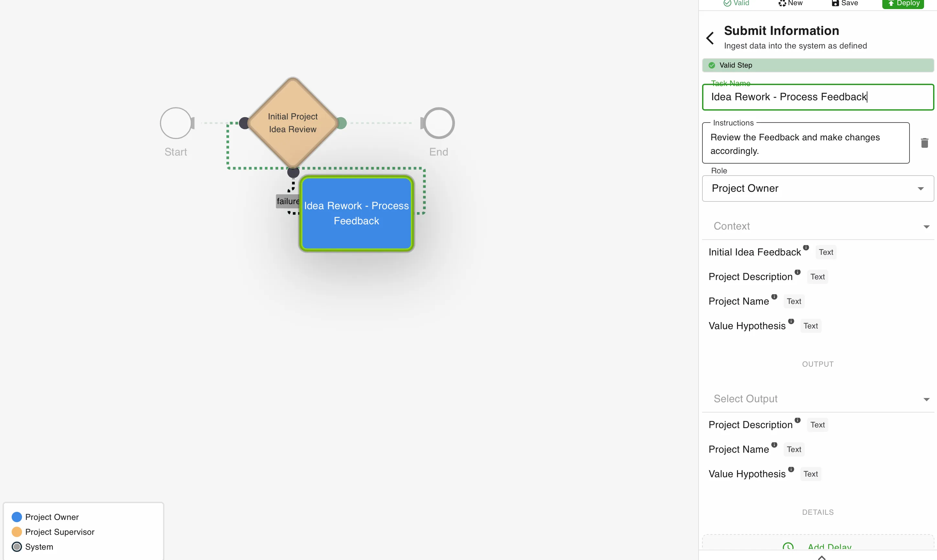The height and width of the screenshot is (560, 937).
Task: Click the context Project Name item
Action: [x=739, y=301]
